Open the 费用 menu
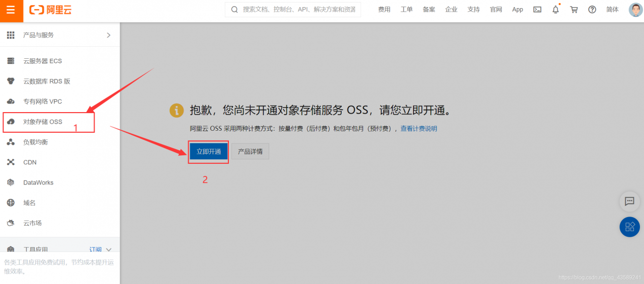This screenshot has height=284, width=644. (x=384, y=10)
